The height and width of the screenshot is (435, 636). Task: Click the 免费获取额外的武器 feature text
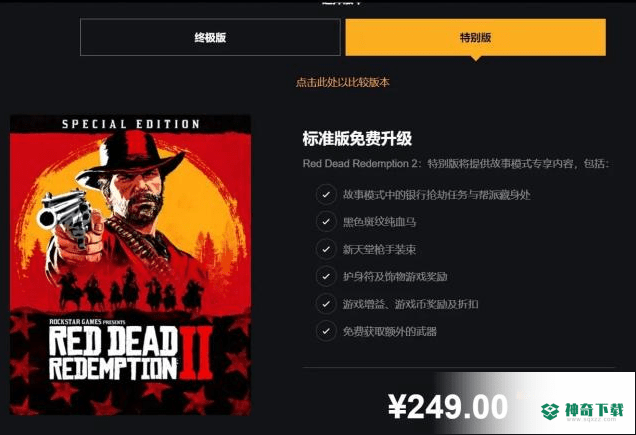coord(389,331)
